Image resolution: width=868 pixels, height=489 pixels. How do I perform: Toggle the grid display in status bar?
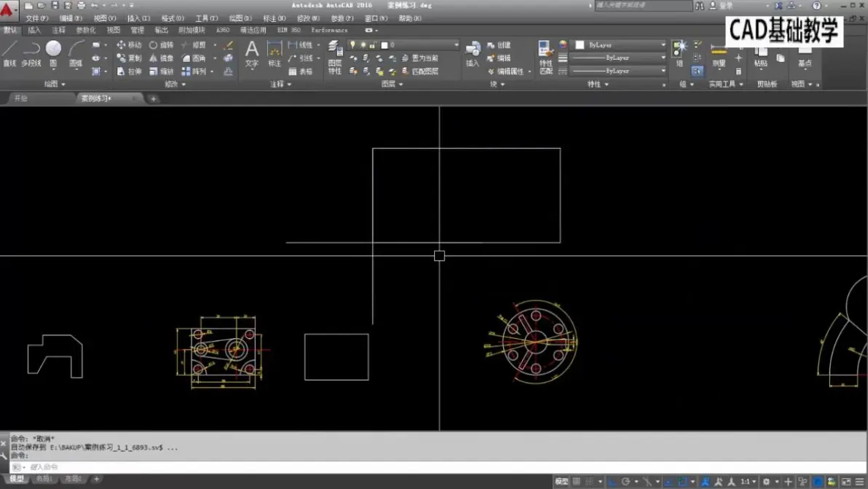click(576, 482)
